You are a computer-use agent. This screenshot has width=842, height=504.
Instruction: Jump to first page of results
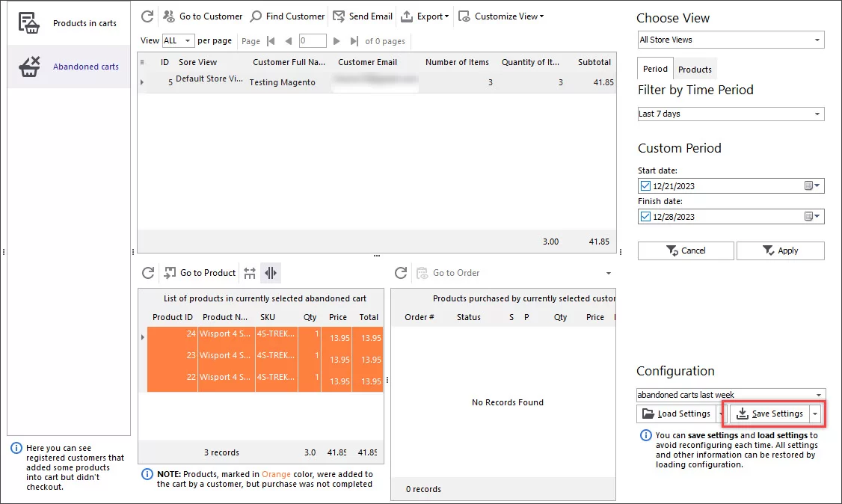271,41
